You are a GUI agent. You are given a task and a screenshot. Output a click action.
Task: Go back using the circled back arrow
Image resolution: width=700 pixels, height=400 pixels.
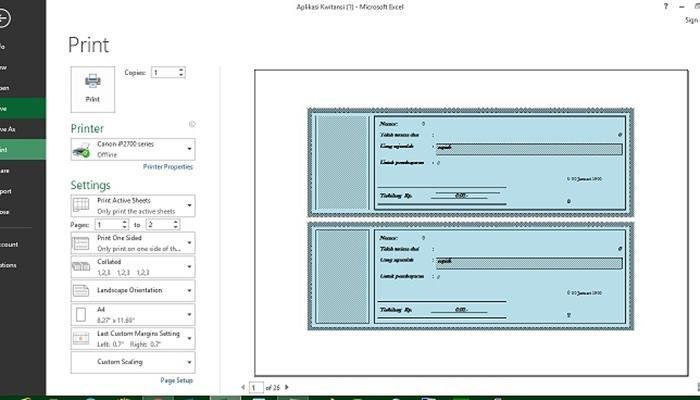point(3,18)
